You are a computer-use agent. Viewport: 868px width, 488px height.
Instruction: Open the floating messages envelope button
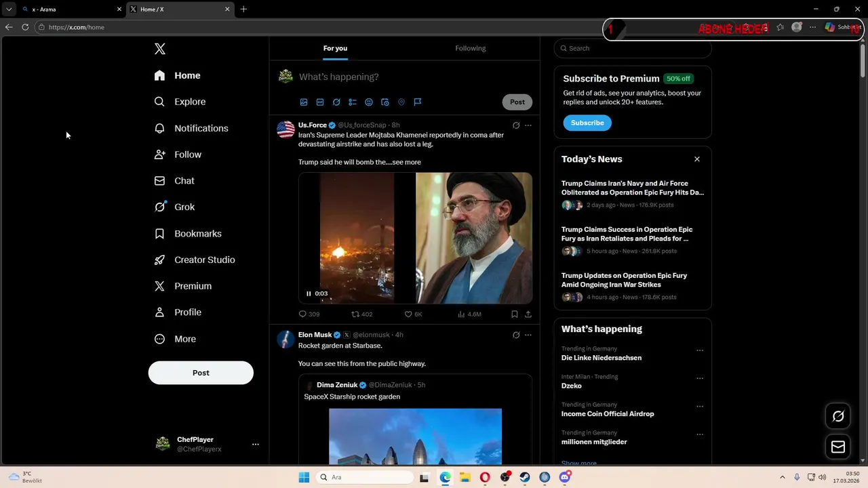[838, 447]
